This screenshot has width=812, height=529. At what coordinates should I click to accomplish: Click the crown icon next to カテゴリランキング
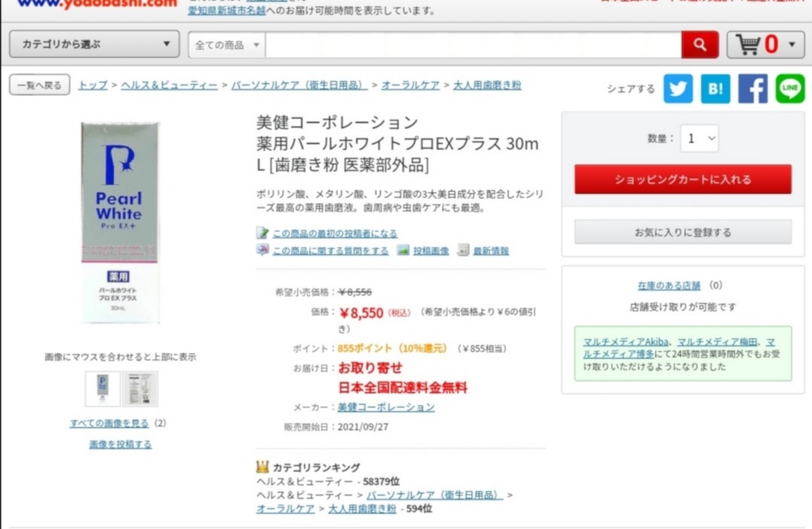262,467
